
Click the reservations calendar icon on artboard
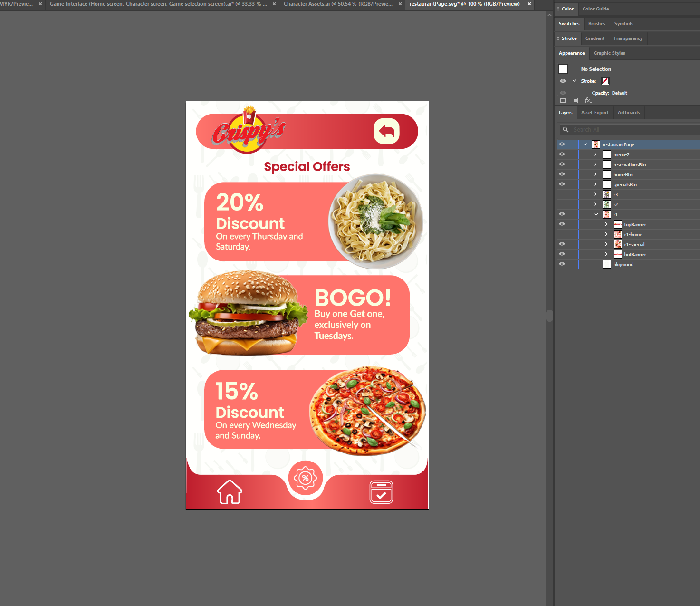pos(381,492)
